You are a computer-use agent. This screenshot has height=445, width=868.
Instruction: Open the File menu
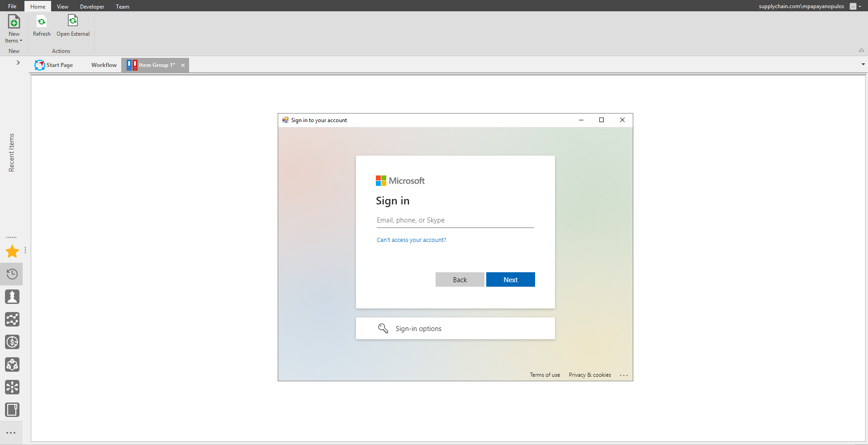12,6
